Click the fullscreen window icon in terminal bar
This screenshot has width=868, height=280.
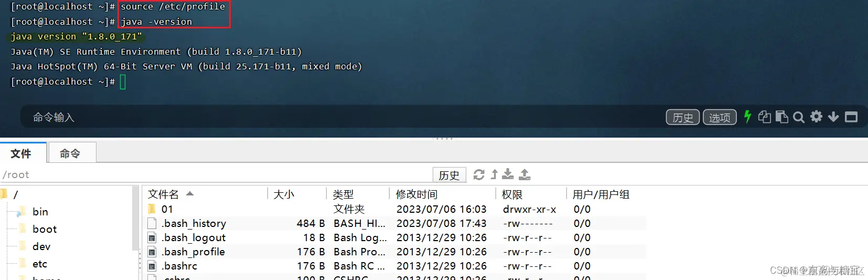click(851, 117)
